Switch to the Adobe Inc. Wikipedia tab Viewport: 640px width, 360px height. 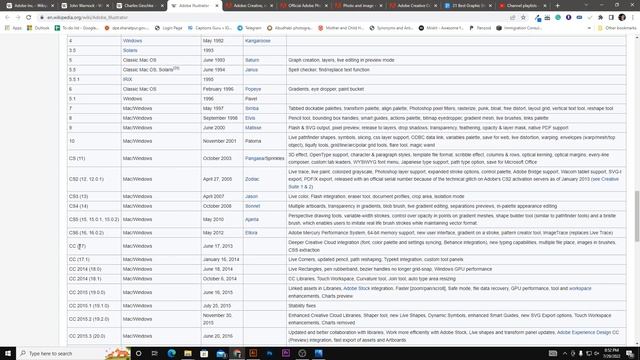30,6
